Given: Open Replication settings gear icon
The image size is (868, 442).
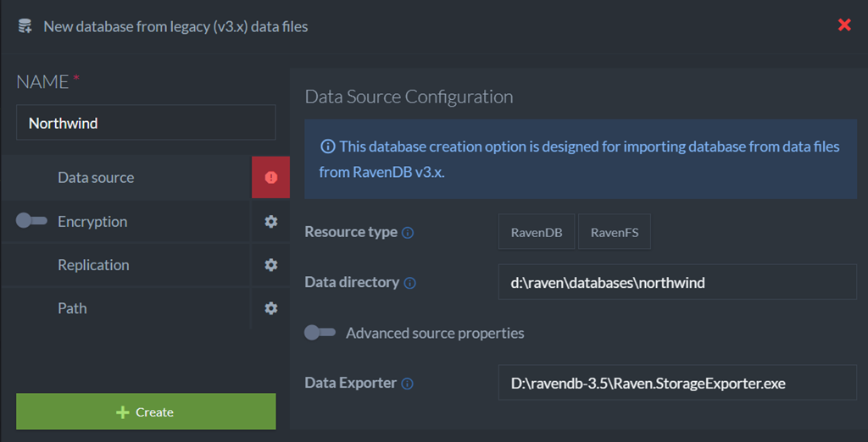Looking at the screenshot, I should [x=270, y=265].
